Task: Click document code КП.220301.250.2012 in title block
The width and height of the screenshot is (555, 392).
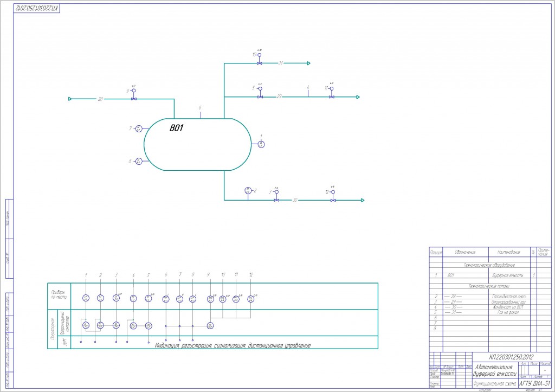Action: pos(511,357)
